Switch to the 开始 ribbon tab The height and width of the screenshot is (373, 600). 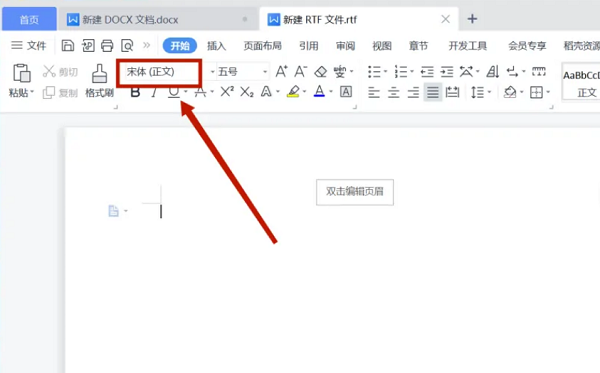[x=180, y=46]
